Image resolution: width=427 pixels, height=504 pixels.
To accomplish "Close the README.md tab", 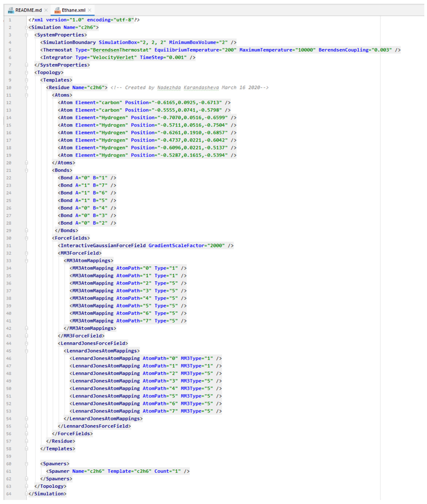I will point(46,10).
